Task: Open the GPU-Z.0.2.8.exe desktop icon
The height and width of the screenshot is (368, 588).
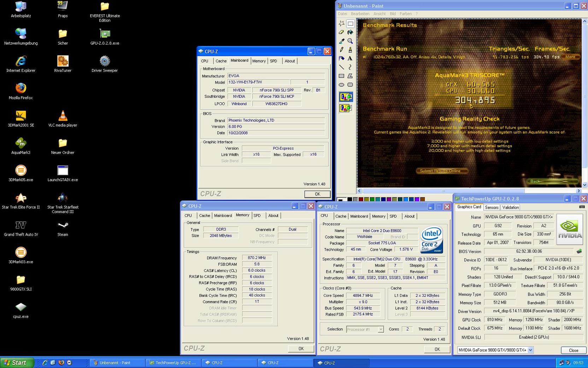Action: pyautogui.click(x=105, y=37)
